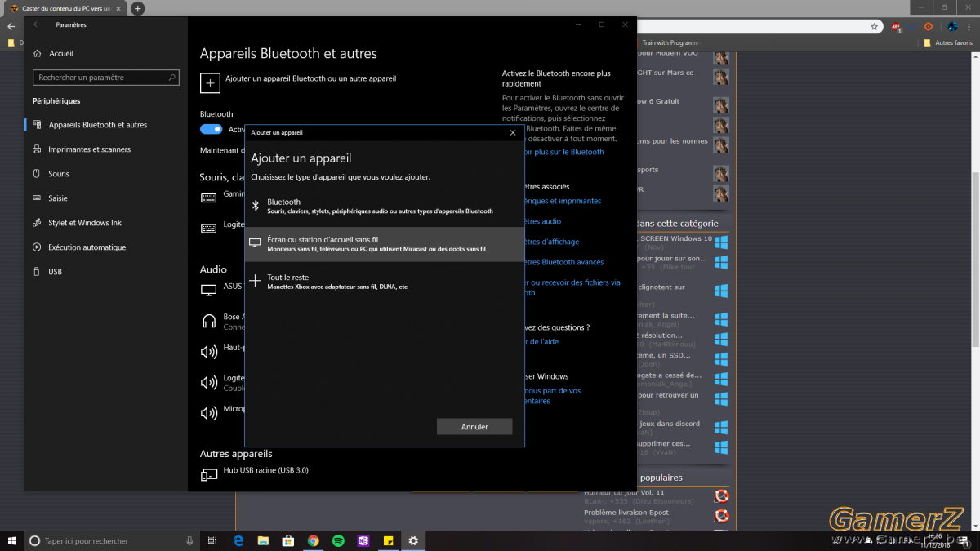Image resolution: width=980 pixels, height=551 pixels.
Task: Click the Adblock extension icon in Chrome
Action: [x=896, y=26]
